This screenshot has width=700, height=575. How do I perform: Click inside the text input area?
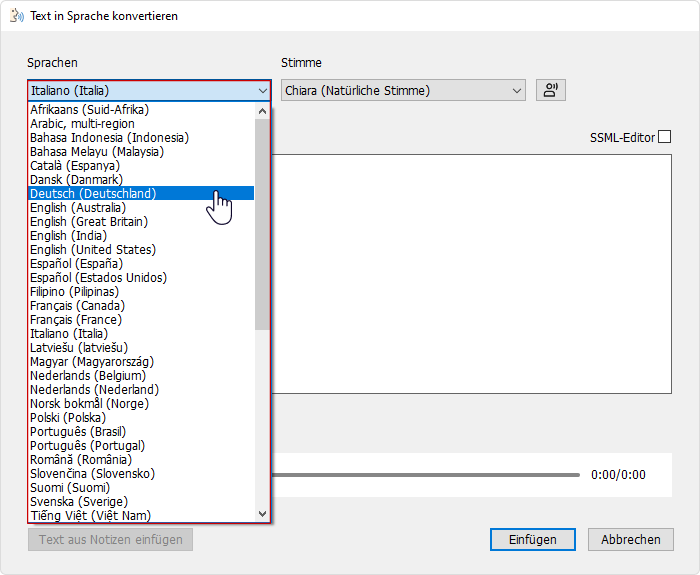(x=470, y=270)
